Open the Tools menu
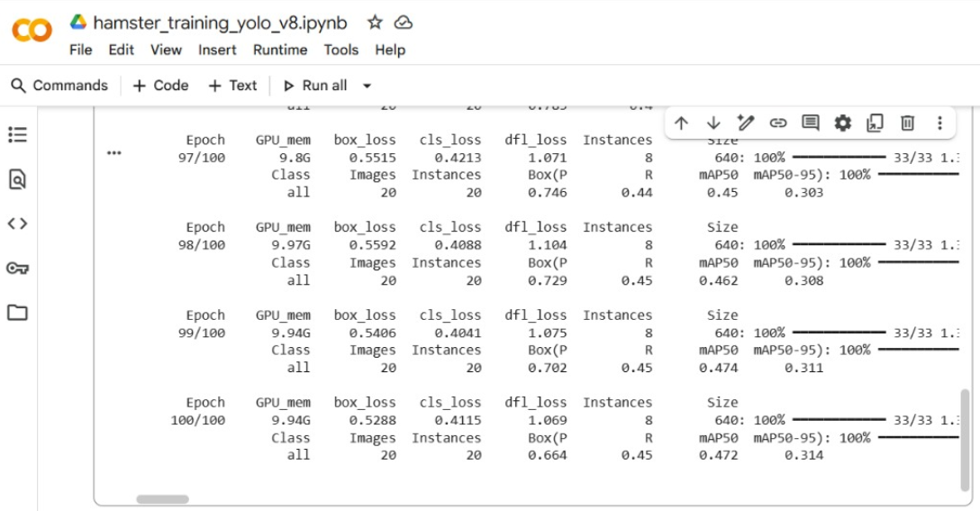 click(341, 50)
